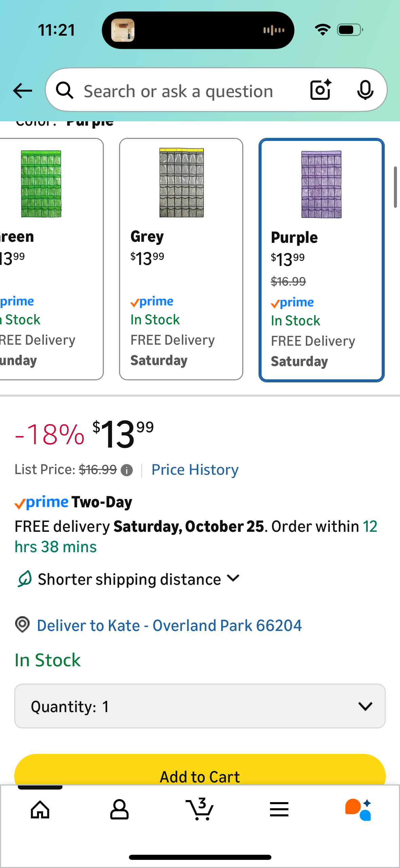Screen dimensions: 400x868
Task: Open the Quantity dropdown
Action: 200,706
